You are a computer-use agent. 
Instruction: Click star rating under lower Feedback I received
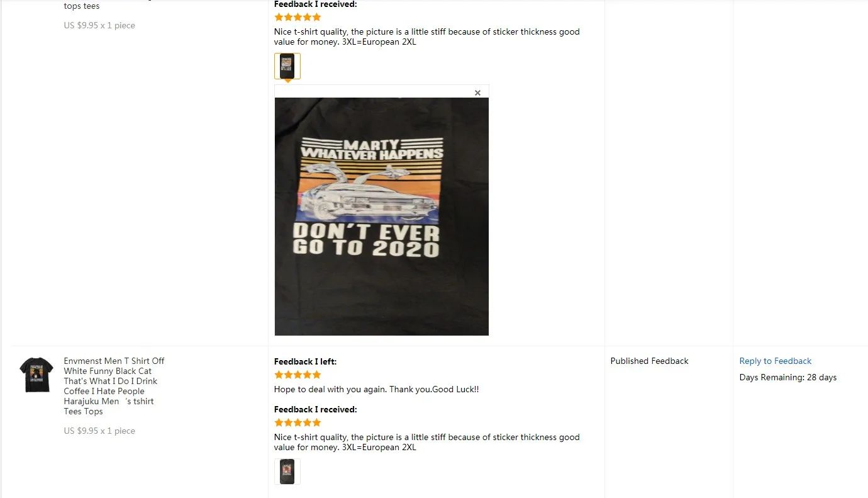(298, 422)
